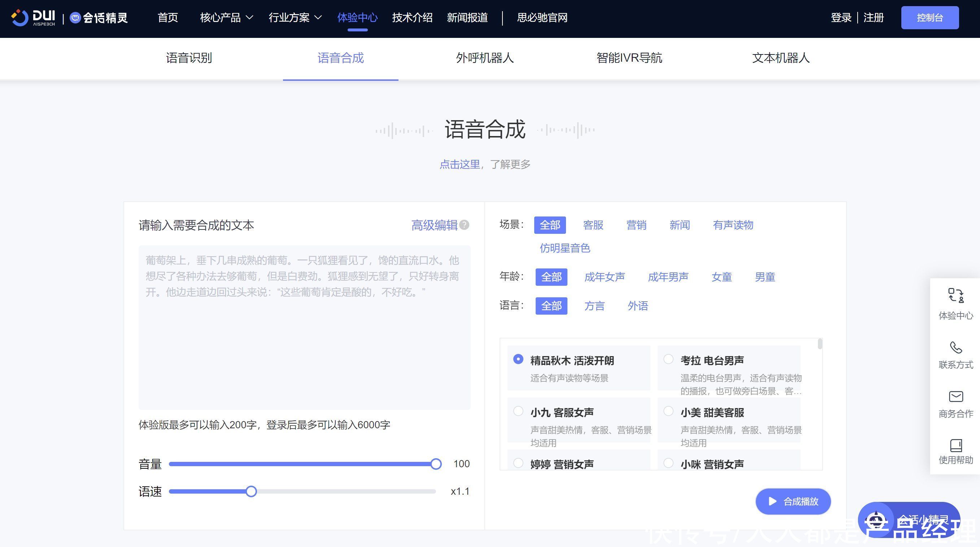Filter age by 女童
Screen dimensions: 980x547
pos(722,276)
